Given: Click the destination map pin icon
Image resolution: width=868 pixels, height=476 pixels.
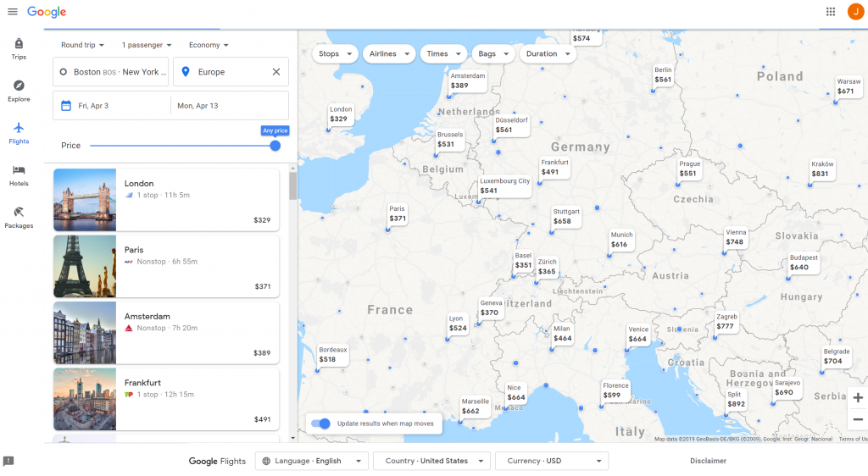Looking at the screenshot, I should [186, 72].
